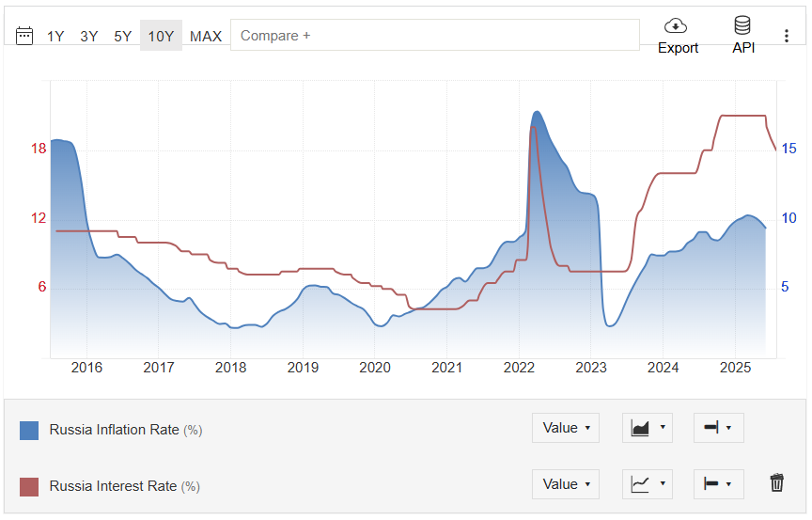Viewport: 812px width, 520px height.
Task: Click the Russia Inflation Rate label
Action: 125,430
